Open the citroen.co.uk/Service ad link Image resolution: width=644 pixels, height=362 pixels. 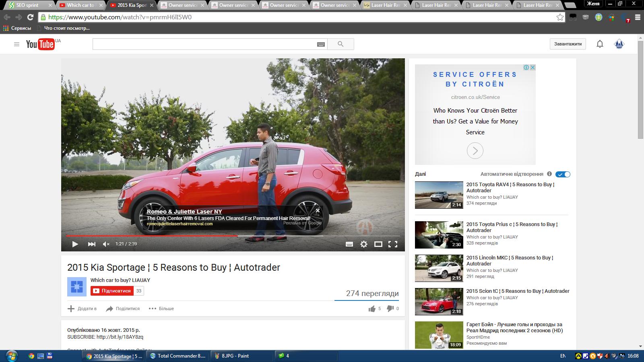pos(475,97)
